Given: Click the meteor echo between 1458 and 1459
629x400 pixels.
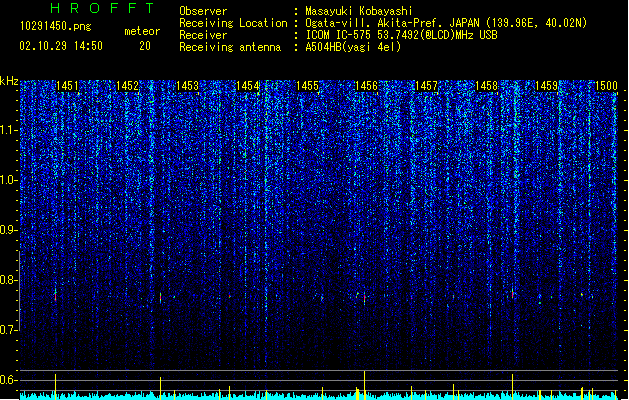Looking at the screenshot, I should point(512,294).
